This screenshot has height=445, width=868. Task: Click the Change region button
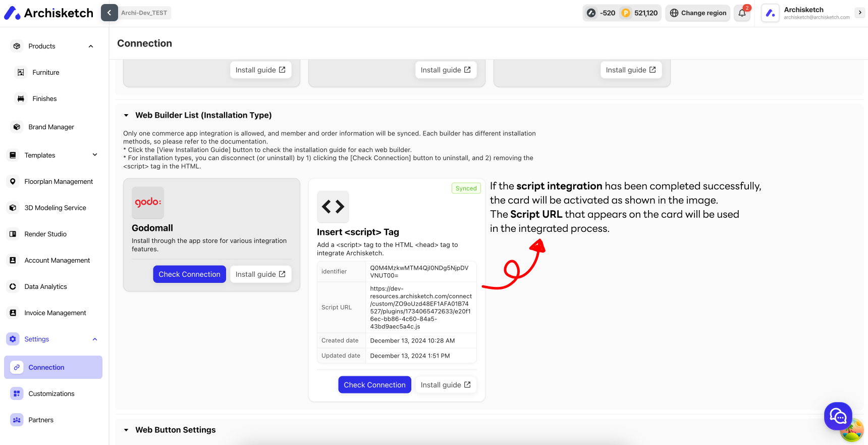[x=698, y=13]
